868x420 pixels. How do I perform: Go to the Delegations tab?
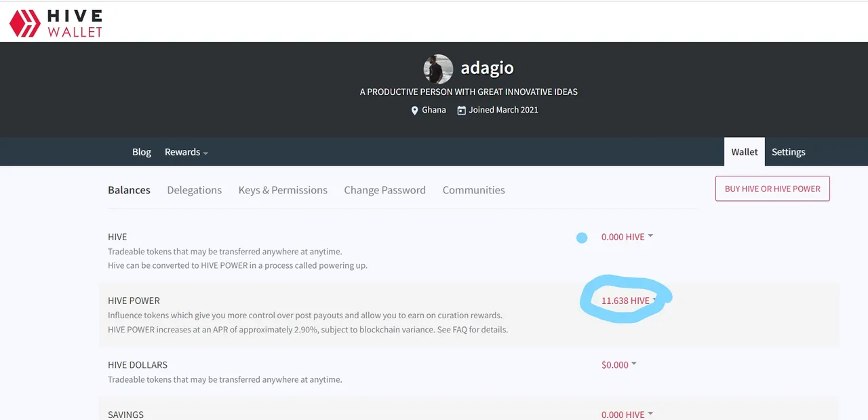[x=195, y=190]
